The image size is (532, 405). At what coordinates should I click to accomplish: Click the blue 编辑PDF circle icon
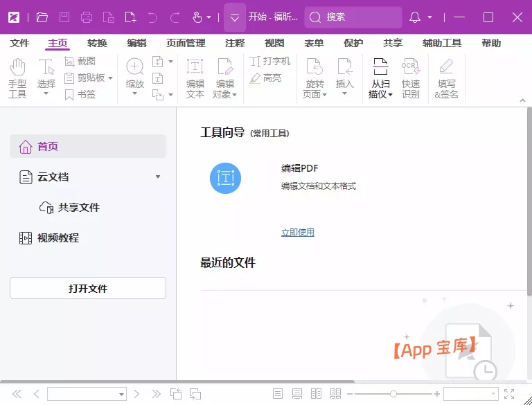point(225,178)
